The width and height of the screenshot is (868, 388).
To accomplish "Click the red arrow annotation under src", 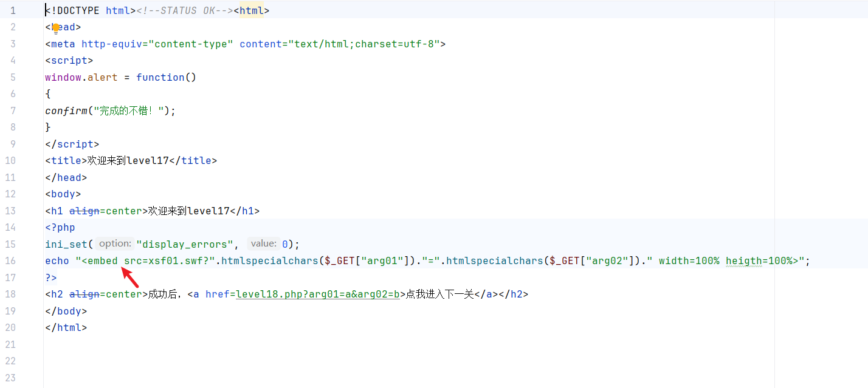I will pos(131,278).
